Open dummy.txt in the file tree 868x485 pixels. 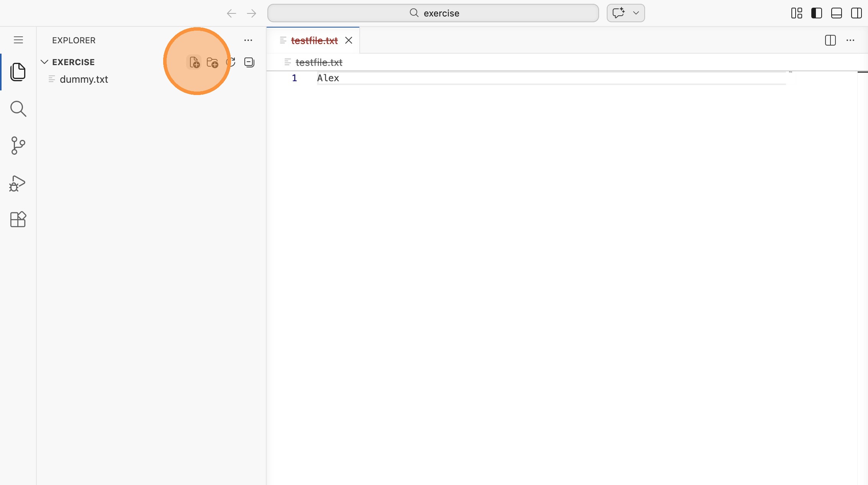point(84,79)
